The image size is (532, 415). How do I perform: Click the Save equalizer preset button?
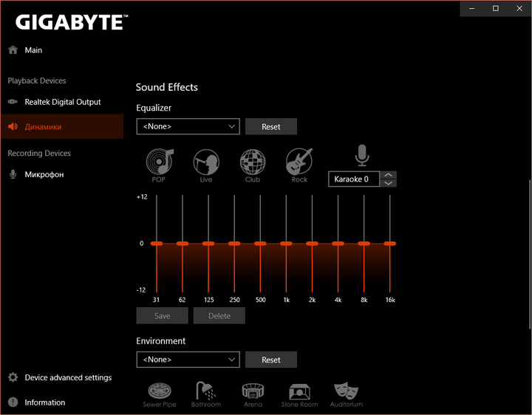click(162, 315)
